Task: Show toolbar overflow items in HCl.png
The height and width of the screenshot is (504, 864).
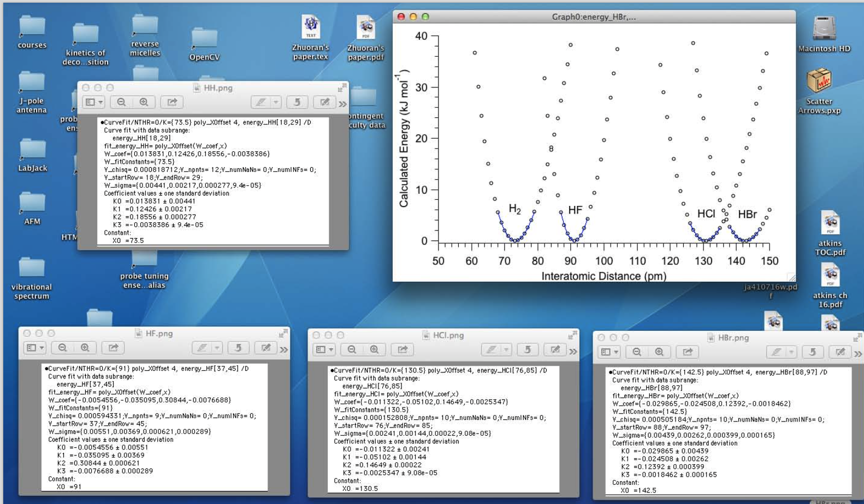Action: click(x=573, y=351)
